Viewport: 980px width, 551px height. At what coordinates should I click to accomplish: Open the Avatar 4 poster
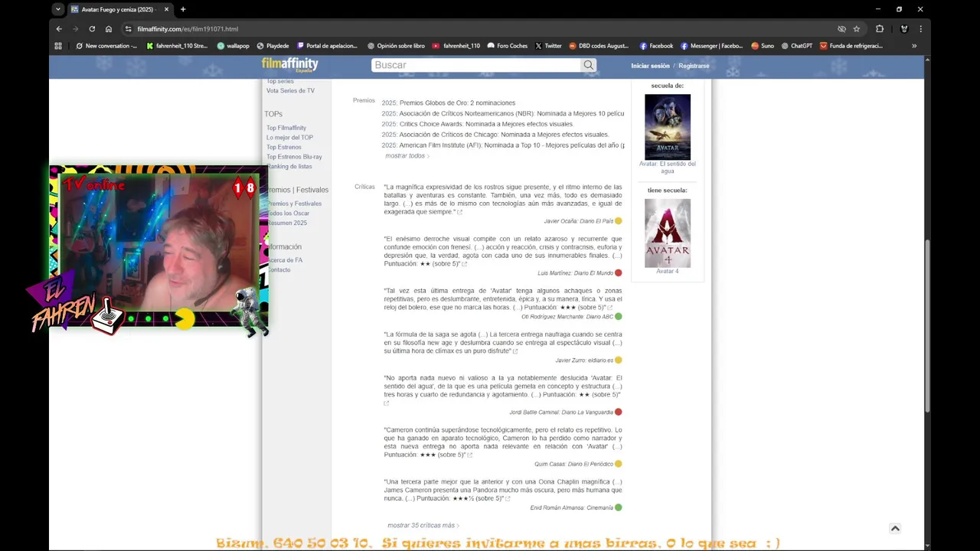[668, 233]
